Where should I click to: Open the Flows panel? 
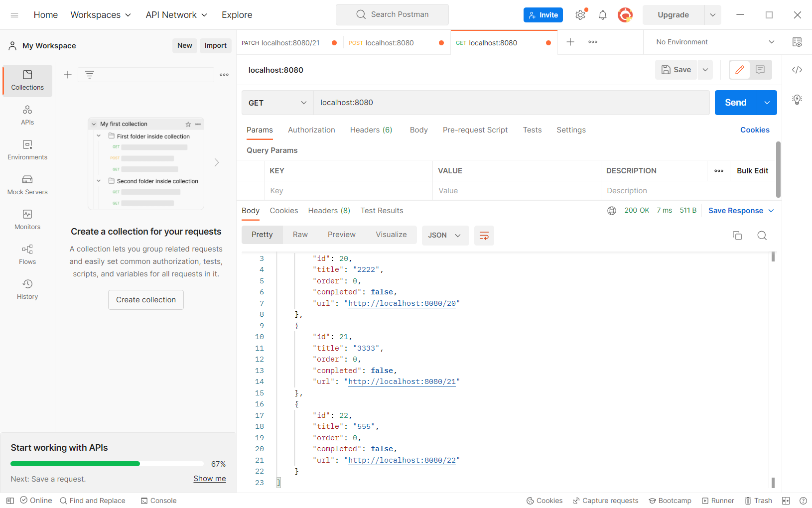pos(27,254)
